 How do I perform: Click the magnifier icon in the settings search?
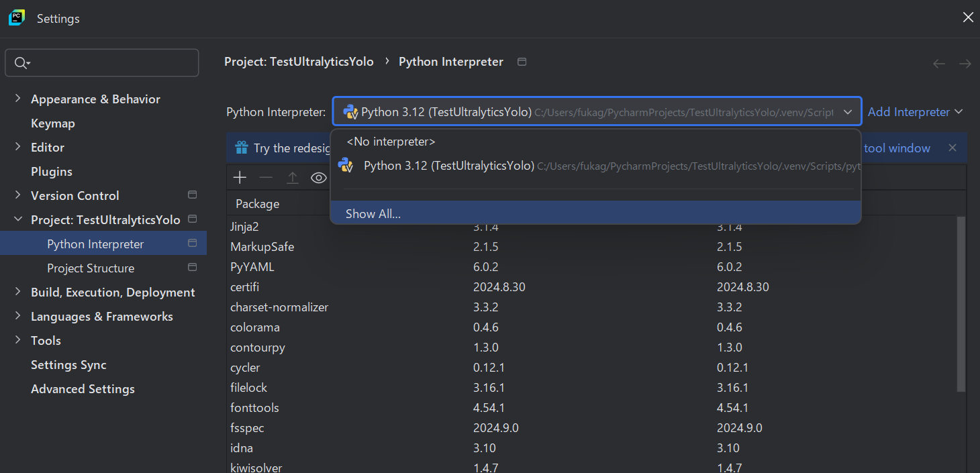(x=21, y=63)
